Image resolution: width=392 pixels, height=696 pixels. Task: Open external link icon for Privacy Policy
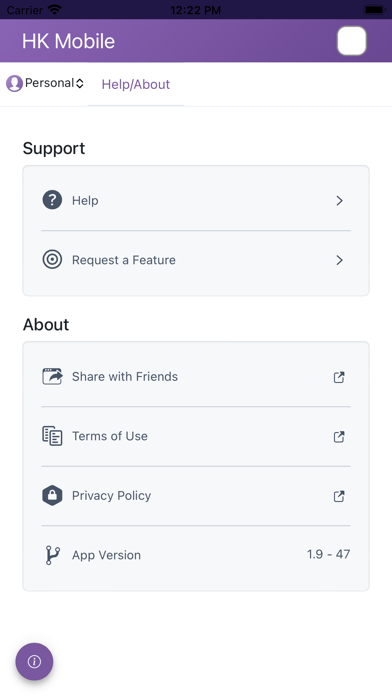click(x=339, y=496)
